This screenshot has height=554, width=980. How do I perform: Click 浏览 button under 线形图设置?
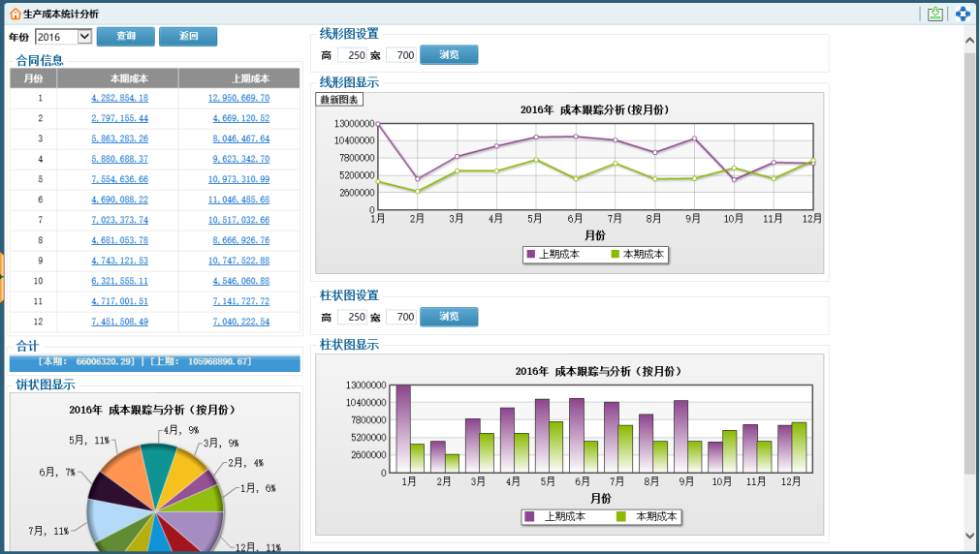(x=449, y=55)
